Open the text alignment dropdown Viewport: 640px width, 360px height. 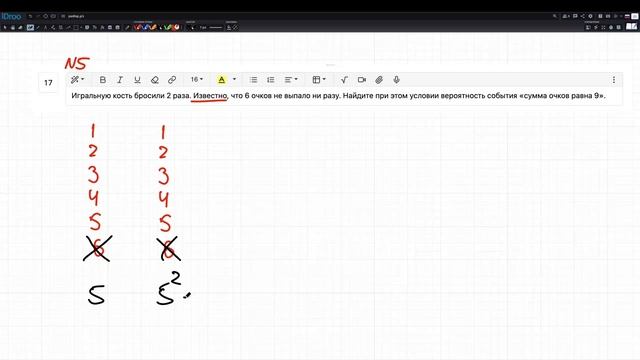tap(291, 80)
